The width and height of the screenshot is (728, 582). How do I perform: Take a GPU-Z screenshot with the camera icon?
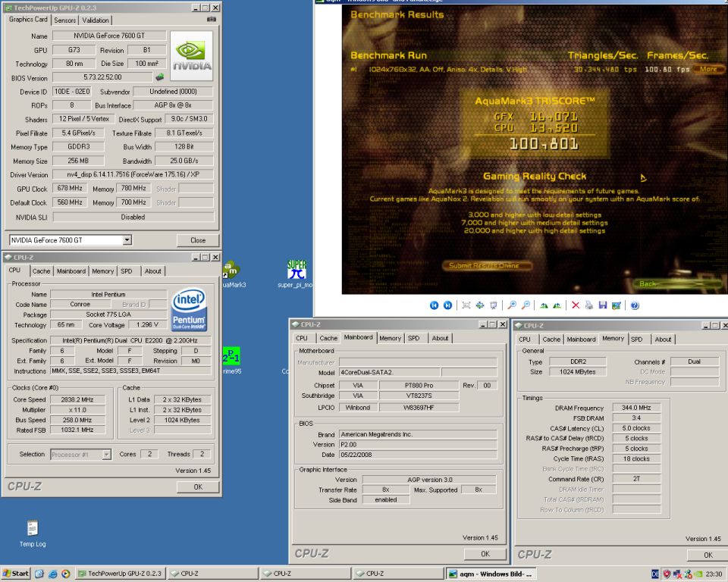pos(212,20)
